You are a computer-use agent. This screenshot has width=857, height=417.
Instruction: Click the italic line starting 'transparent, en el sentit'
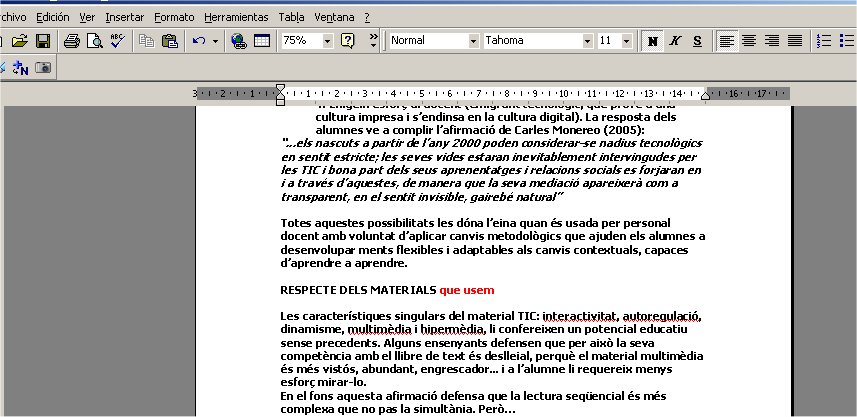(x=422, y=197)
